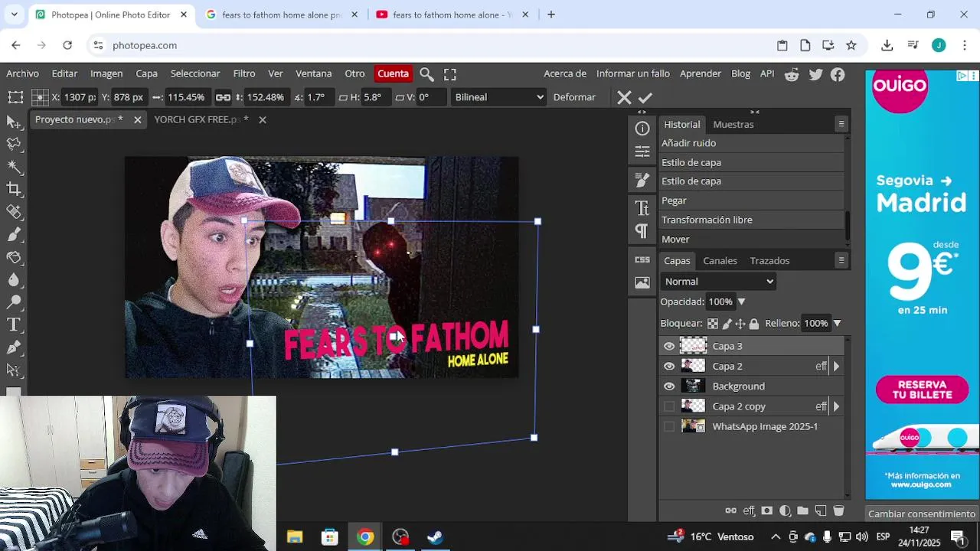980x551 pixels.
Task: Expand effects of Capa 2 layer
Action: pos(836,367)
